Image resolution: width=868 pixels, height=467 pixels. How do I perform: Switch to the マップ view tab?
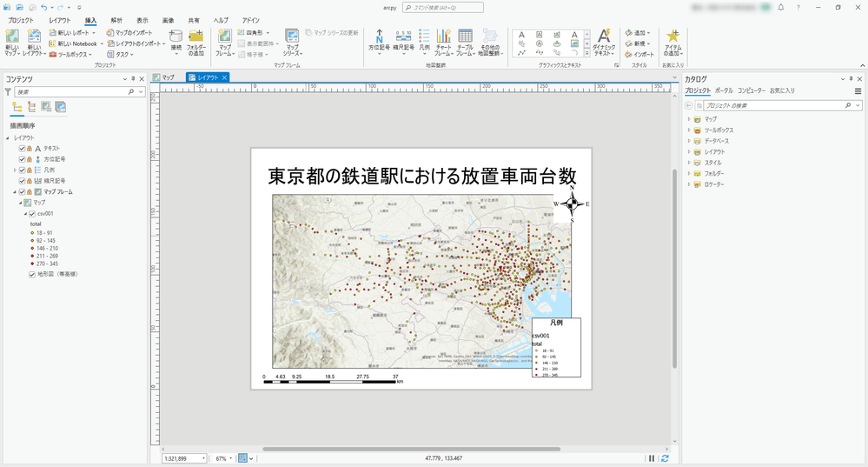(x=163, y=77)
